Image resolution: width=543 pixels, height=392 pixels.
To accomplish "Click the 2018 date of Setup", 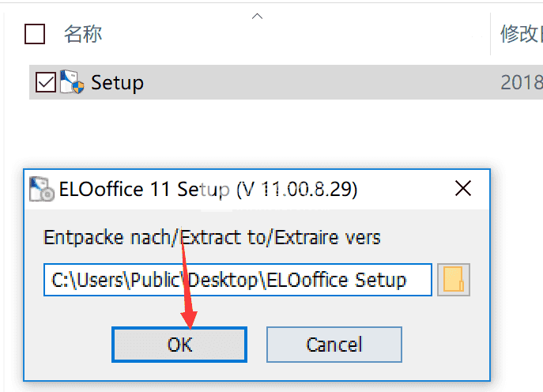I will [522, 82].
